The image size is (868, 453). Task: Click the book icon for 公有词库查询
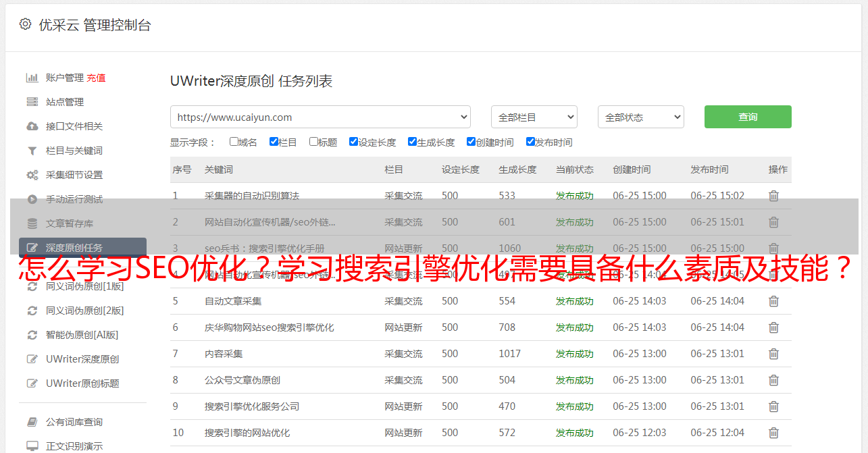(32, 422)
